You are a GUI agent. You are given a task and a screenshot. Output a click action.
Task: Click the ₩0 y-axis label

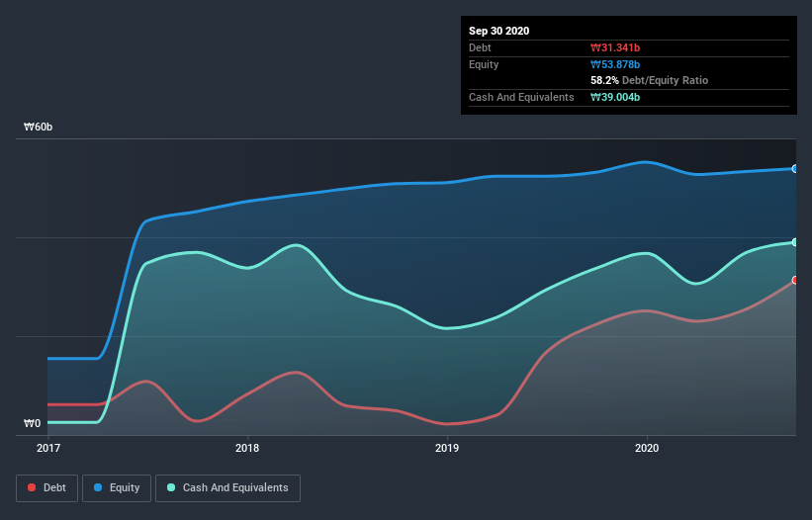tap(32, 423)
